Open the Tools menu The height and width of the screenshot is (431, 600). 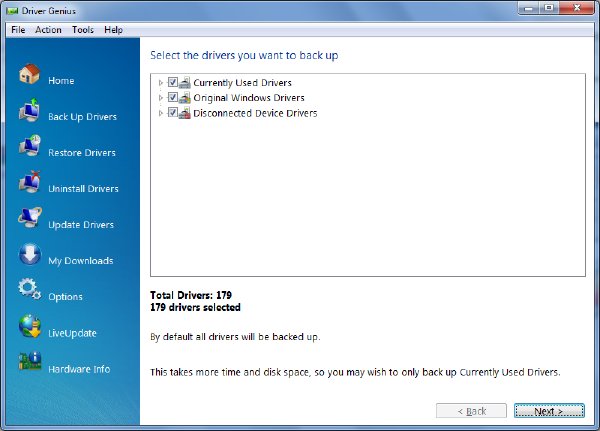pyautogui.click(x=83, y=30)
